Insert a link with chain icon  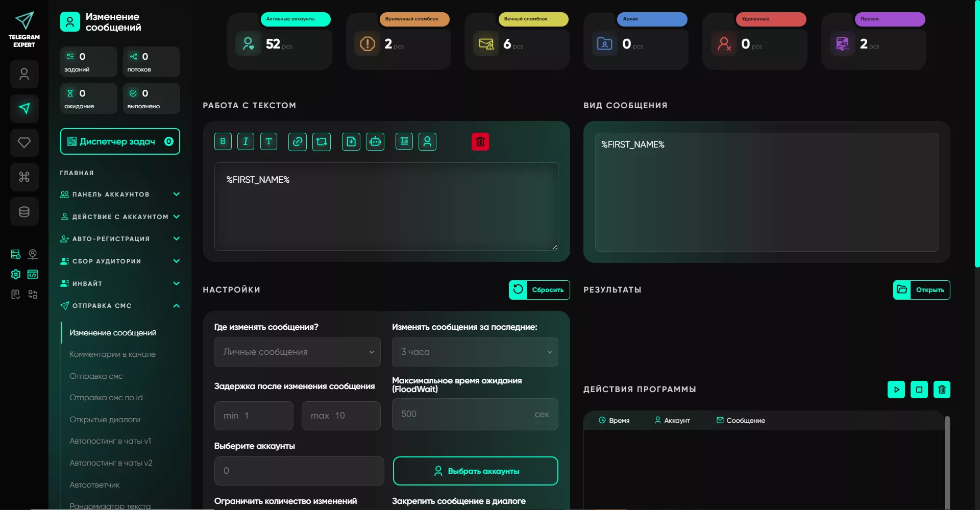coord(298,141)
